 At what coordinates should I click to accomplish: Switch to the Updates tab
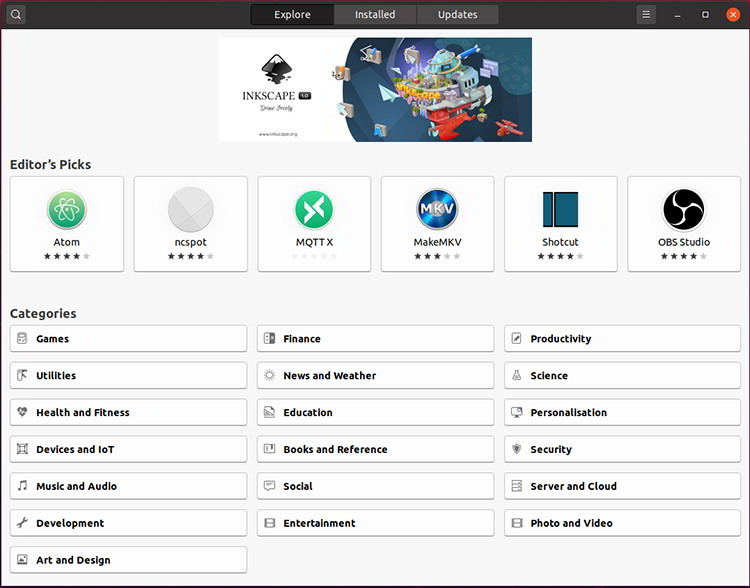(457, 14)
